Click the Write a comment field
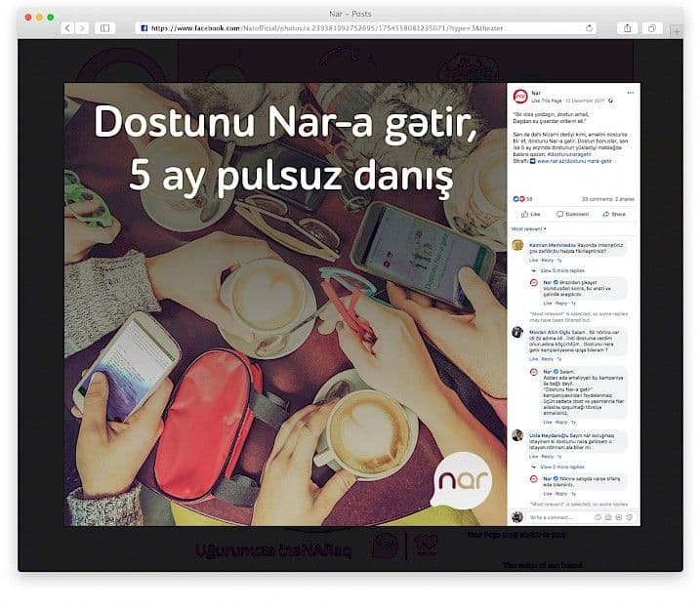The height and width of the screenshot is (609, 700). tap(558, 517)
